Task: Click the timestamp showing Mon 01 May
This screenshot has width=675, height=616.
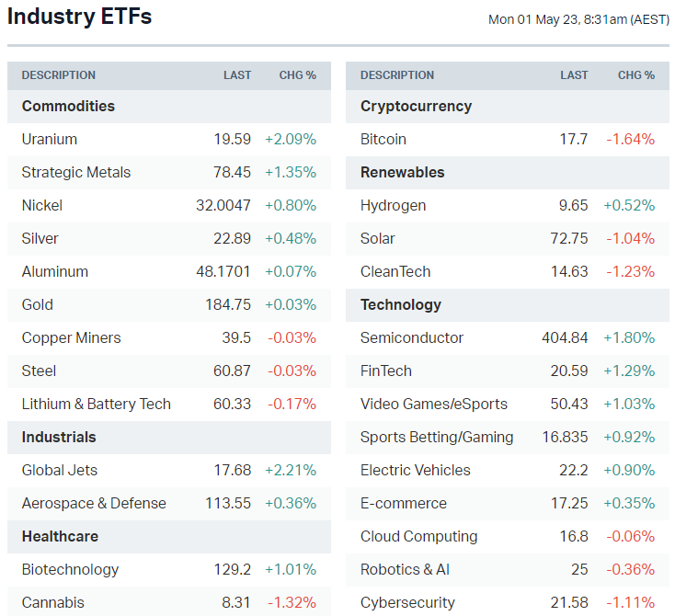Action: pos(578,19)
